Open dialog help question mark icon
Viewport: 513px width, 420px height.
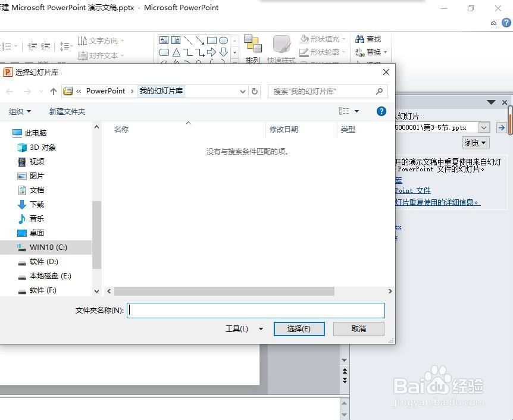[381, 111]
